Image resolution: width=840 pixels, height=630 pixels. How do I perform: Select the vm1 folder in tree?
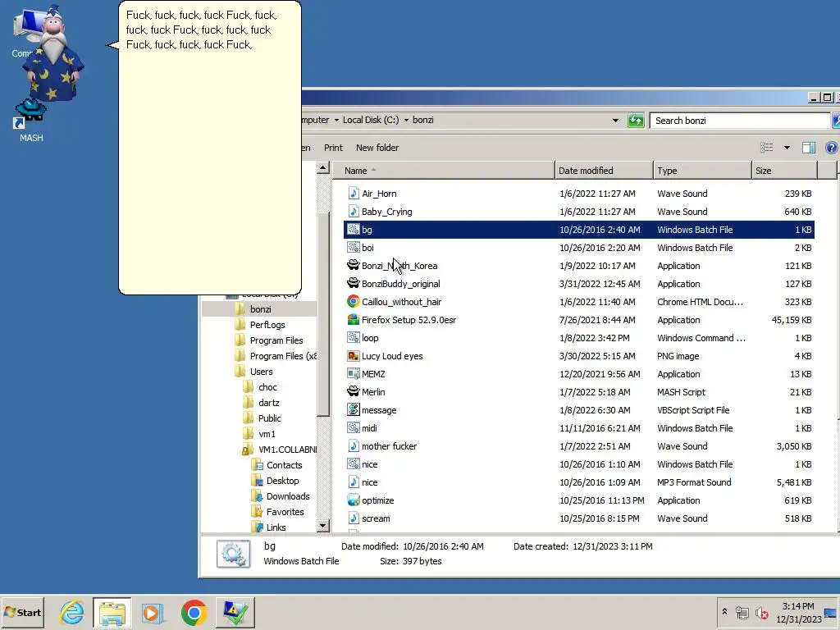(x=267, y=434)
